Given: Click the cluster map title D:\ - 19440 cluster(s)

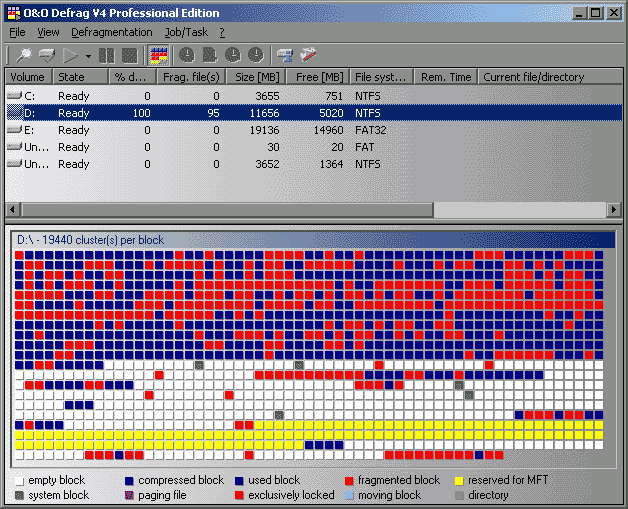Looking at the screenshot, I should (91, 240).
